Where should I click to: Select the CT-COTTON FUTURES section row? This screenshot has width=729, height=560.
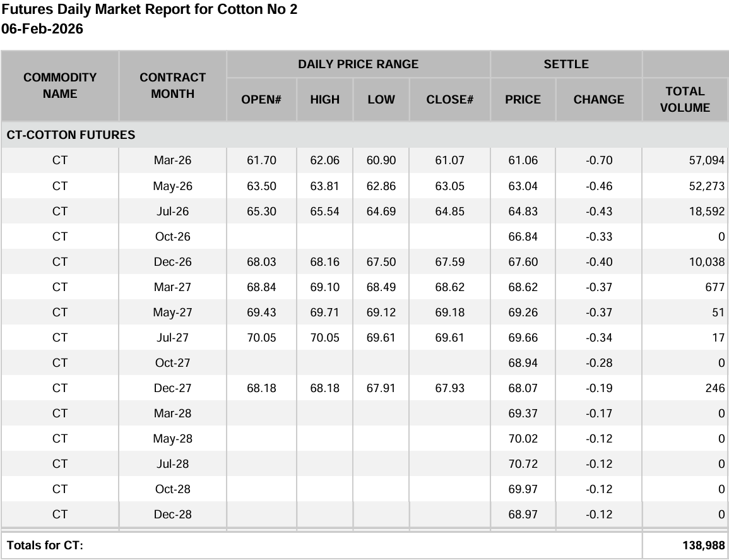(x=71, y=135)
